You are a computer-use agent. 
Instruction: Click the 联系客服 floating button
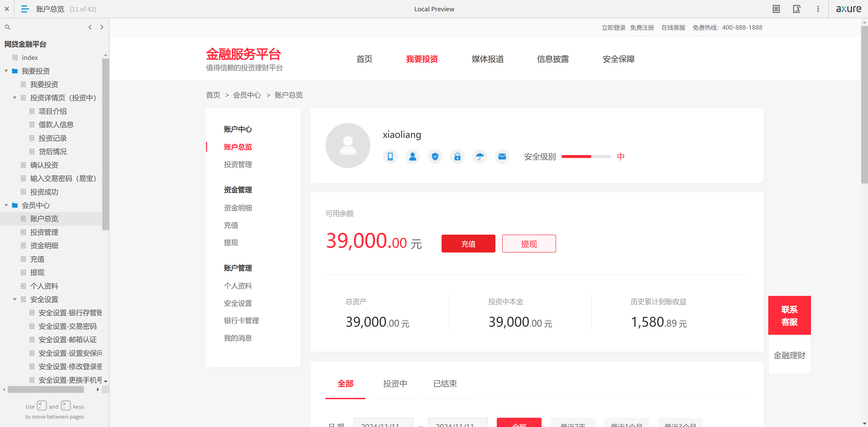(x=790, y=316)
